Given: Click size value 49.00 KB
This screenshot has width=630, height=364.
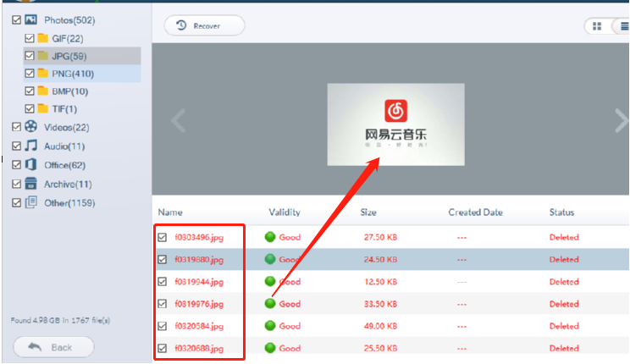Looking at the screenshot, I should [x=380, y=326].
